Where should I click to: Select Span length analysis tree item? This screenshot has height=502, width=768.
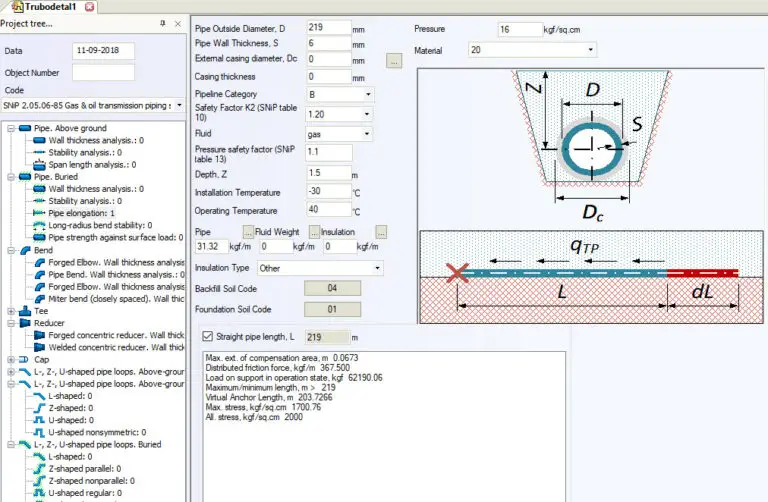(90, 164)
